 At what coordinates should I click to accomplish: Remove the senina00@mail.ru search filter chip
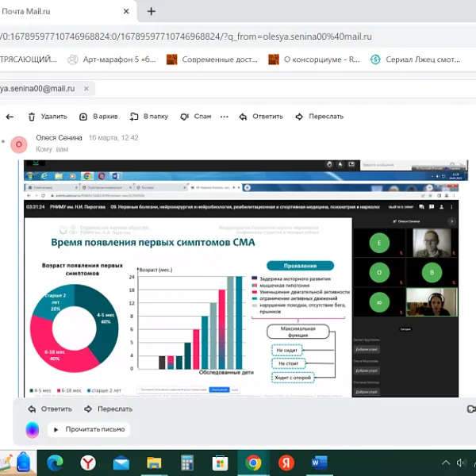(86, 89)
